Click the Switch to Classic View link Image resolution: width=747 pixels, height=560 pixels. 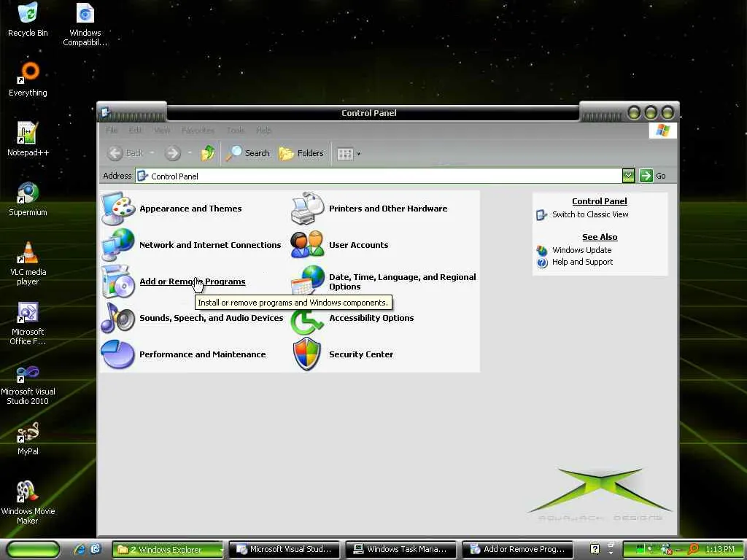tap(589, 214)
